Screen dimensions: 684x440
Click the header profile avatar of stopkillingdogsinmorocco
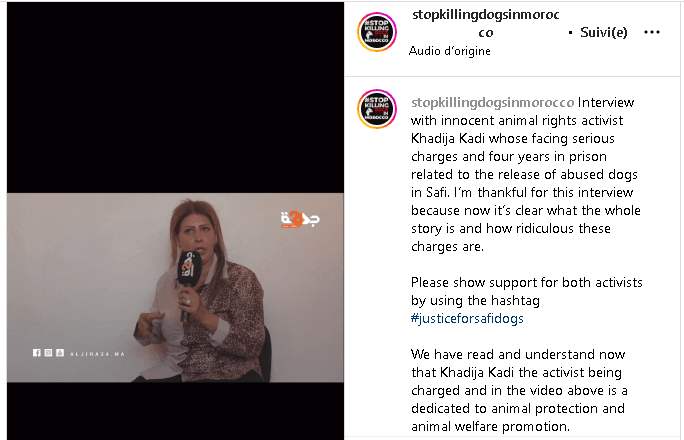click(377, 32)
